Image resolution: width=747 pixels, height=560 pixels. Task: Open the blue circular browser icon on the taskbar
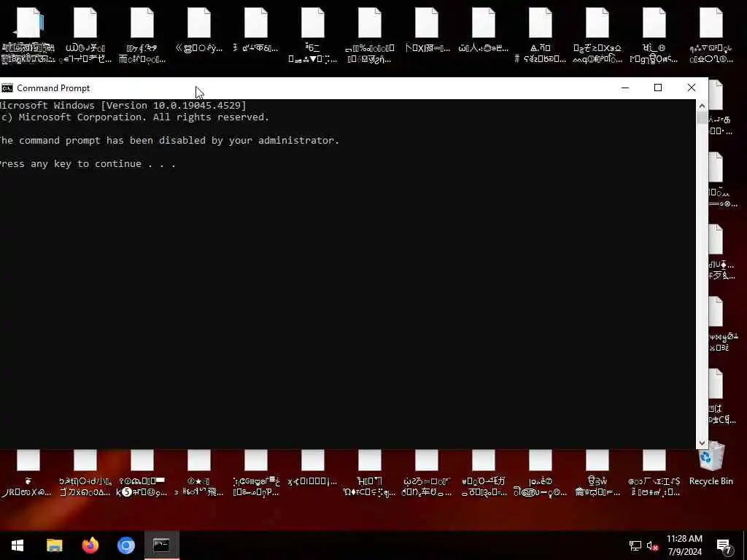pyautogui.click(x=126, y=545)
